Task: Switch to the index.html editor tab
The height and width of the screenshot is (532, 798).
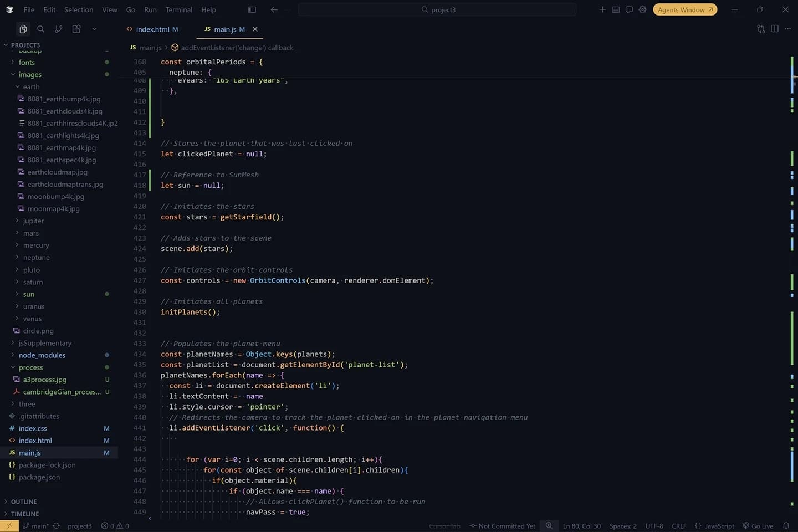Action: [x=152, y=29]
